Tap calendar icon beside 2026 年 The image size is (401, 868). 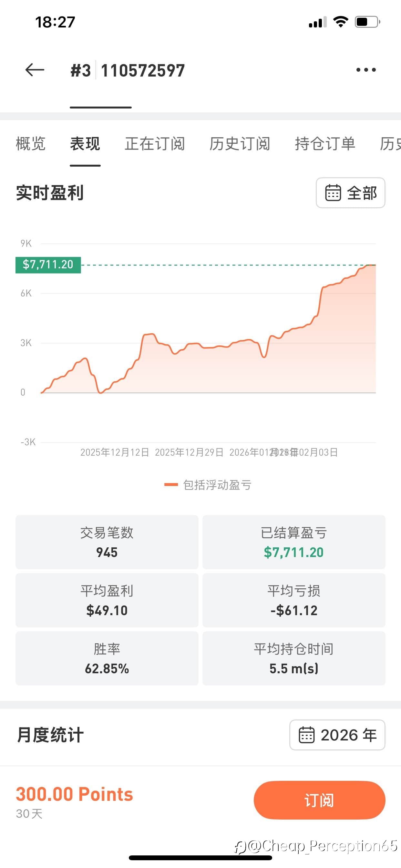coord(307,735)
